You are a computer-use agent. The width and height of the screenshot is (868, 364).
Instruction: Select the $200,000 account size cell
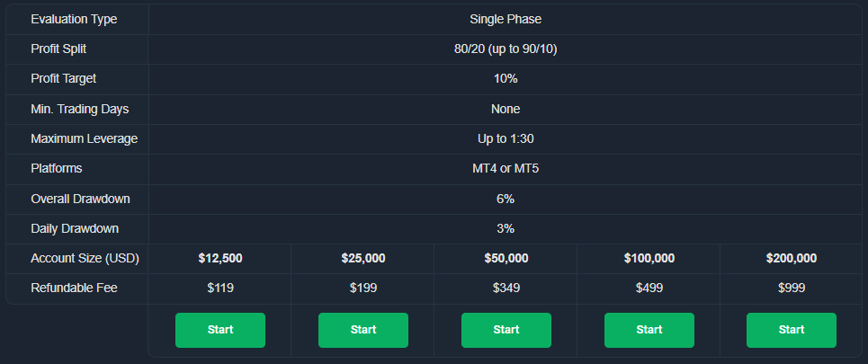(x=791, y=258)
